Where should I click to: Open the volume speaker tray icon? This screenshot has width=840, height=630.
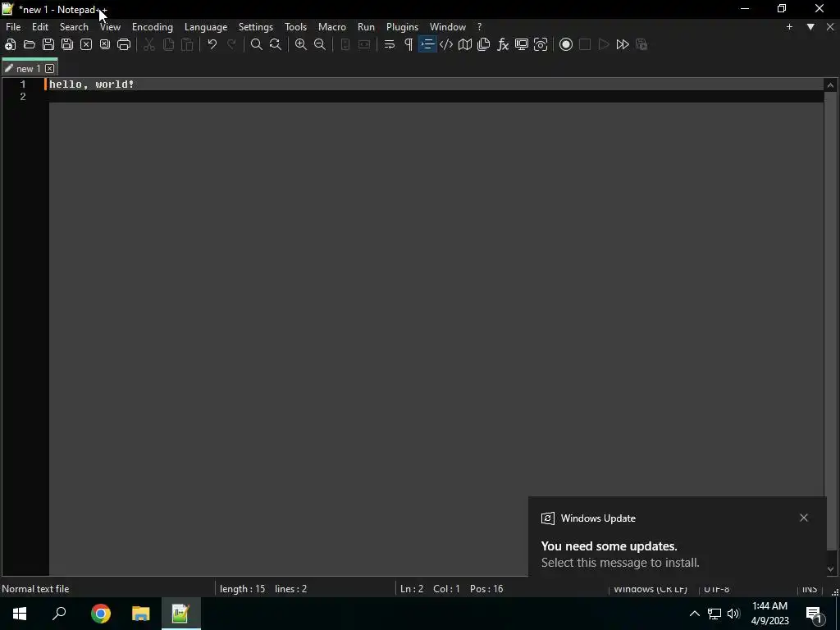(x=733, y=614)
